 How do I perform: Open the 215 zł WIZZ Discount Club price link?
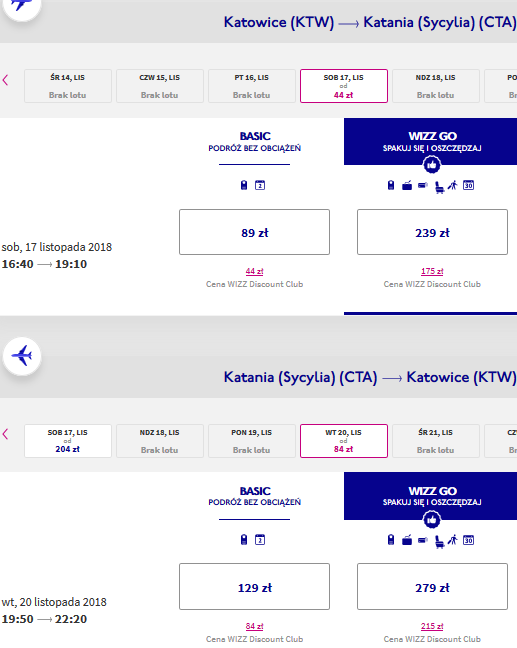tap(432, 626)
